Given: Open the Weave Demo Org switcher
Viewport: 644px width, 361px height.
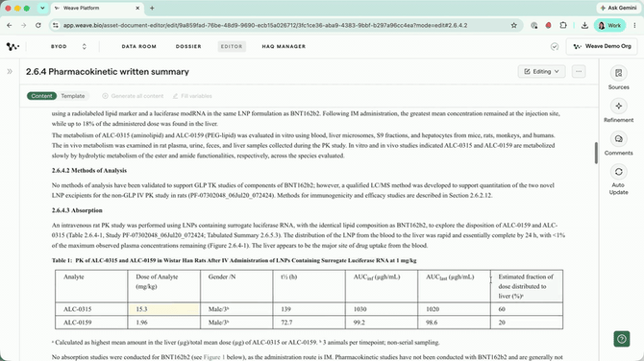Looking at the screenshot, I should [x=602, y=46].
